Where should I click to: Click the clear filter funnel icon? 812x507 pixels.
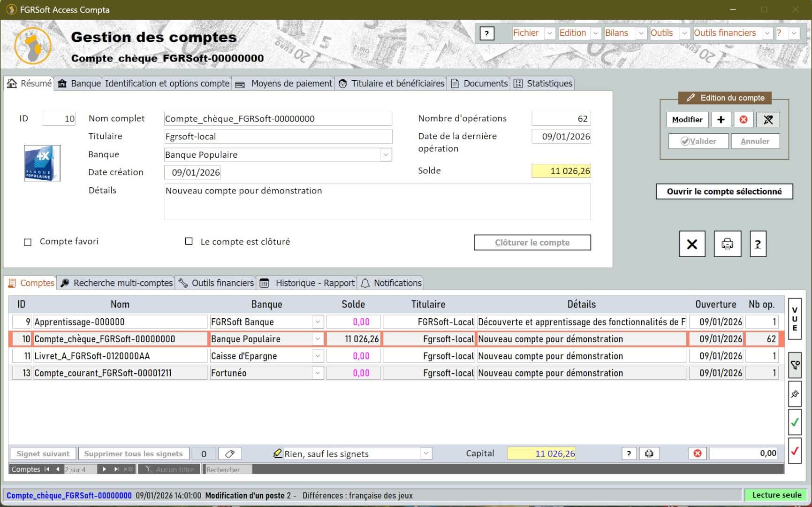(x=795, y=365)
